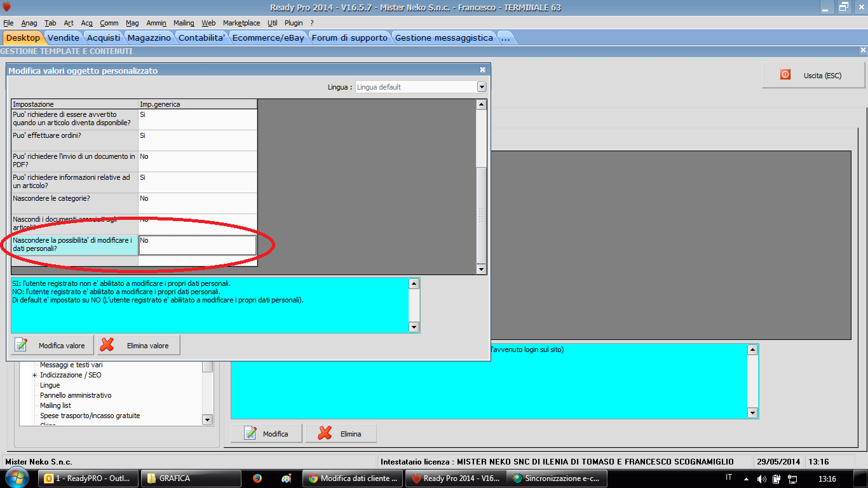868x488 pixels.
Task: Expand the Indicizzazione / SEO tree node
Action: 34,375
